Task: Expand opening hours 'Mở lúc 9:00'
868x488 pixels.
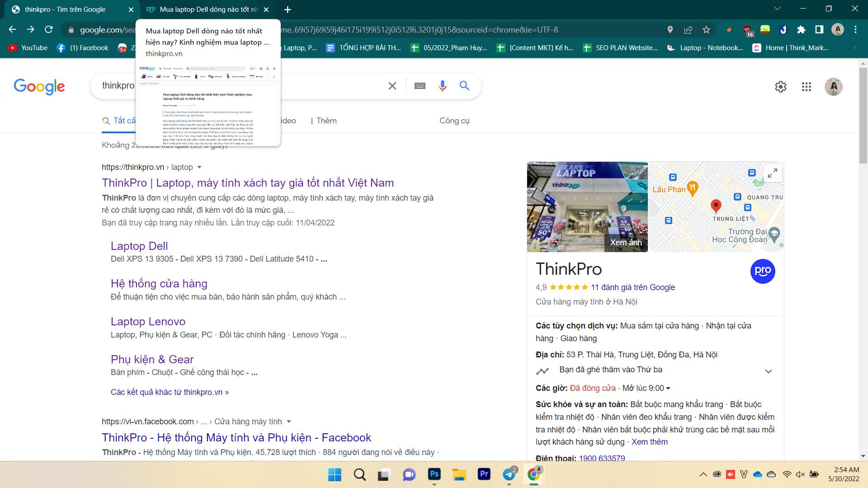Action: (646, 388)
